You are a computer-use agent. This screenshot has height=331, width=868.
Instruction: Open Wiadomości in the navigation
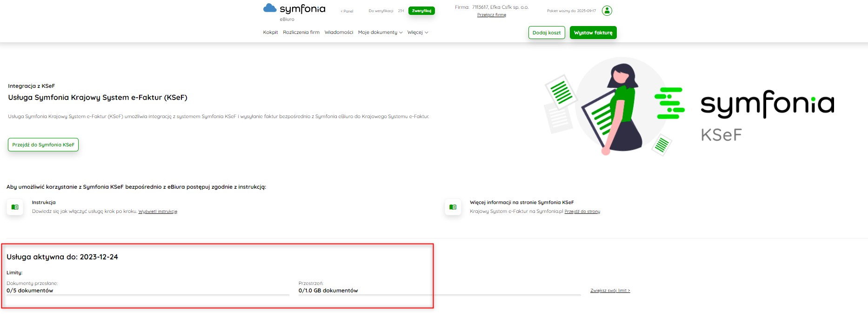pyautogui.click(x=339, y=33)
